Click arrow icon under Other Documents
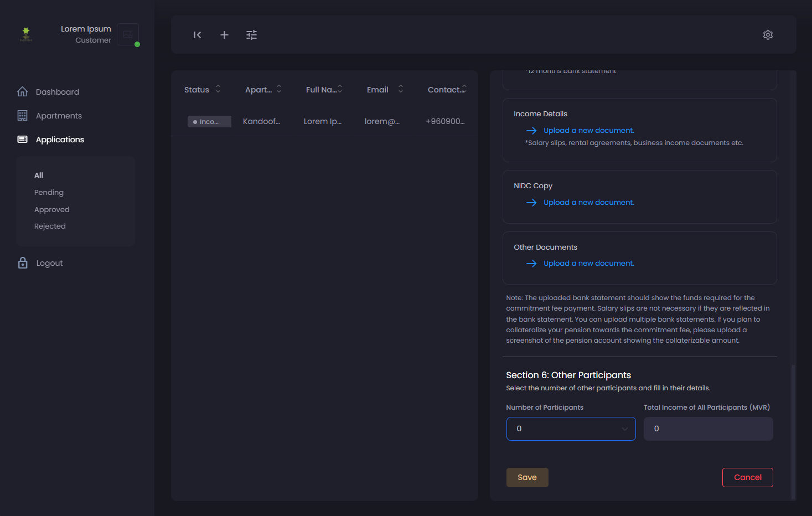Image resolution: width=812 pixels, height=516 pixels. pos(531,264)
